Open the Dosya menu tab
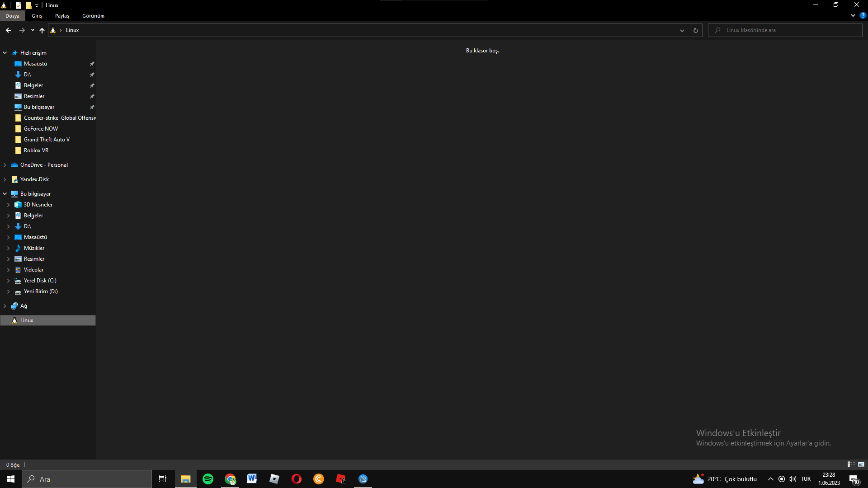Screen dimensions: 868x488 point(12,16)
